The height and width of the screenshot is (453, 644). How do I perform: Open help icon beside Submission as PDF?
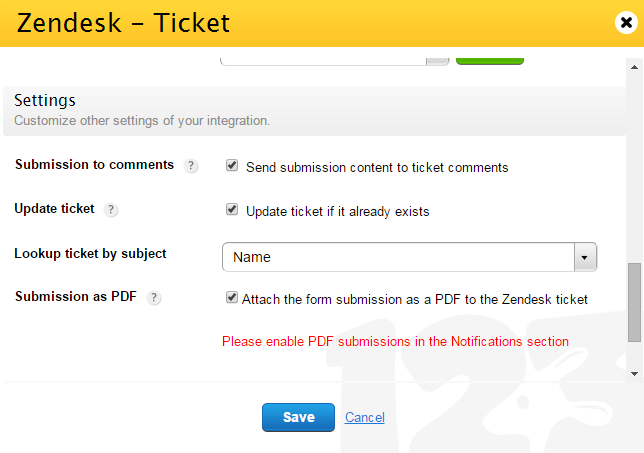[154, 297]
